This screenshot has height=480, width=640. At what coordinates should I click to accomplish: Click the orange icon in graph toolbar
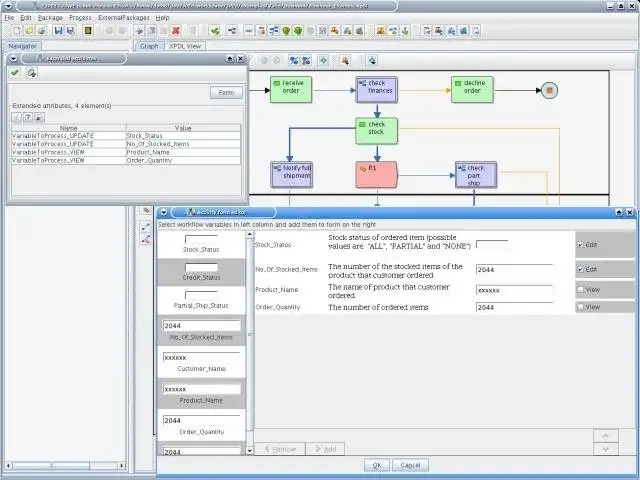pos(345,61)
